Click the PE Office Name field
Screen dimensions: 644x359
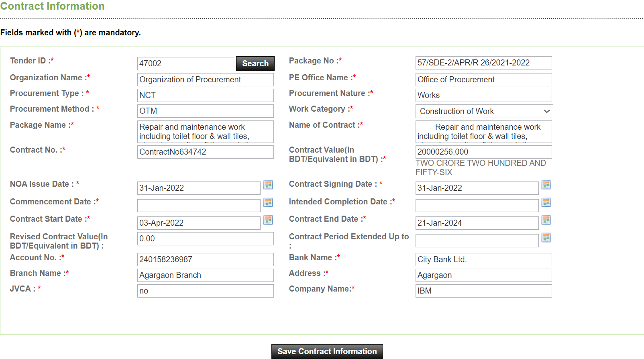[x=484, y=80]
